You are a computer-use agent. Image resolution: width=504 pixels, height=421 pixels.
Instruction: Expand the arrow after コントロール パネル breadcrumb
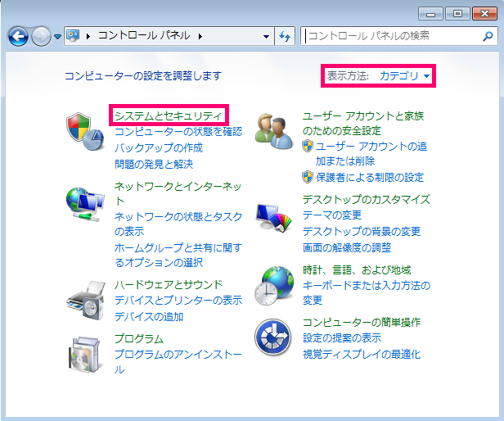click(x=200, y=36)
